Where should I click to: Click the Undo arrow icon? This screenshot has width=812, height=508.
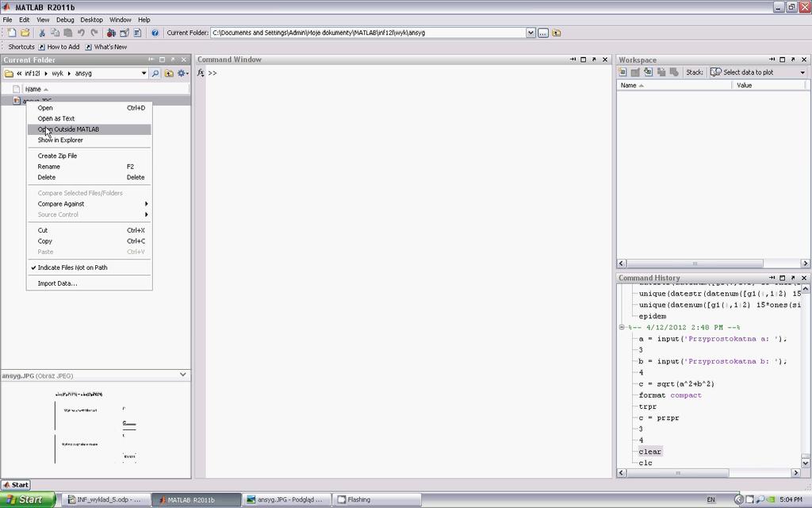[x=81, y=33]
